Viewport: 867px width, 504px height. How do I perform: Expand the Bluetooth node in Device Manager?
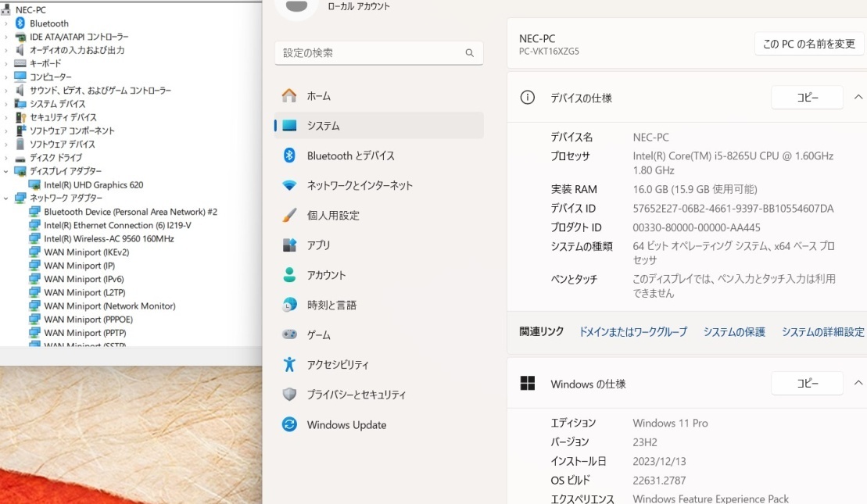tap(6, 23)
